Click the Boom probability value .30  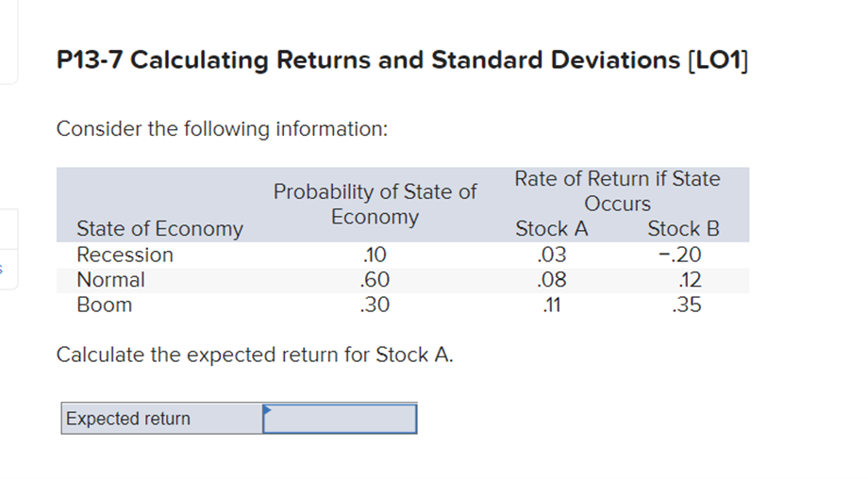tap(375, 305)
